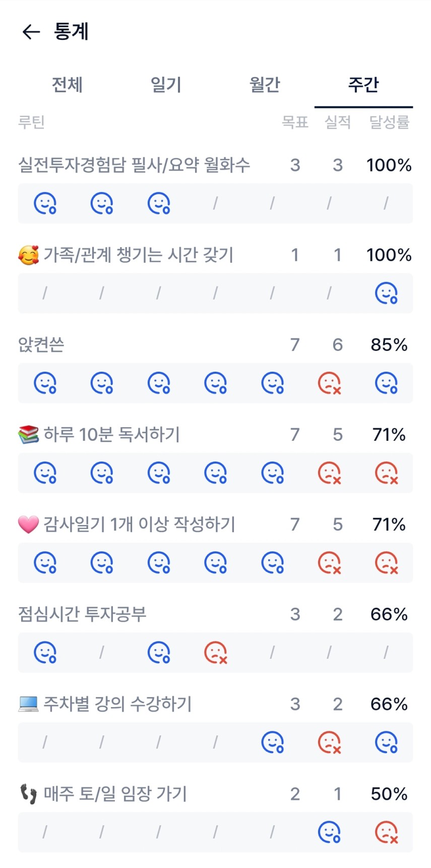Click the blue smiley under 매주 토/일 임장 가기
The image size is (431, 868).
coord(329,832)
